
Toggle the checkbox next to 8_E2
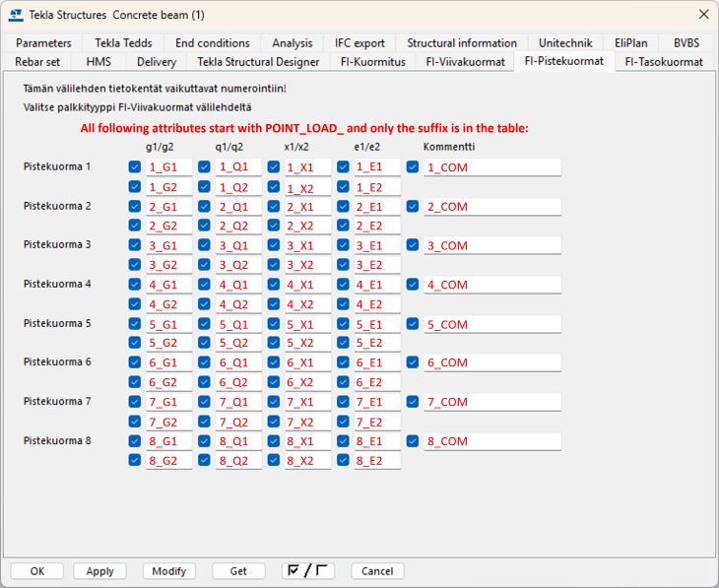343,460
